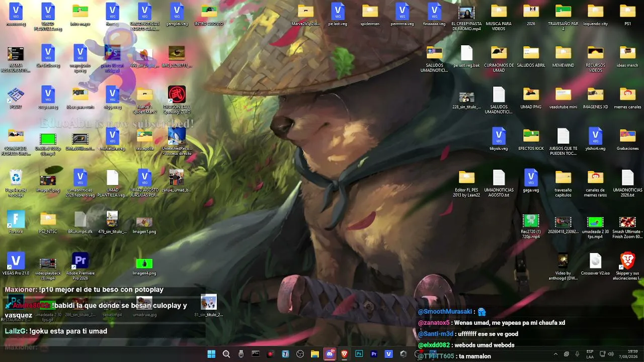Open Windows Search from the taskbar
This screenshot has width=644, height=362.
pyautogui.click(x=226, y=354)
